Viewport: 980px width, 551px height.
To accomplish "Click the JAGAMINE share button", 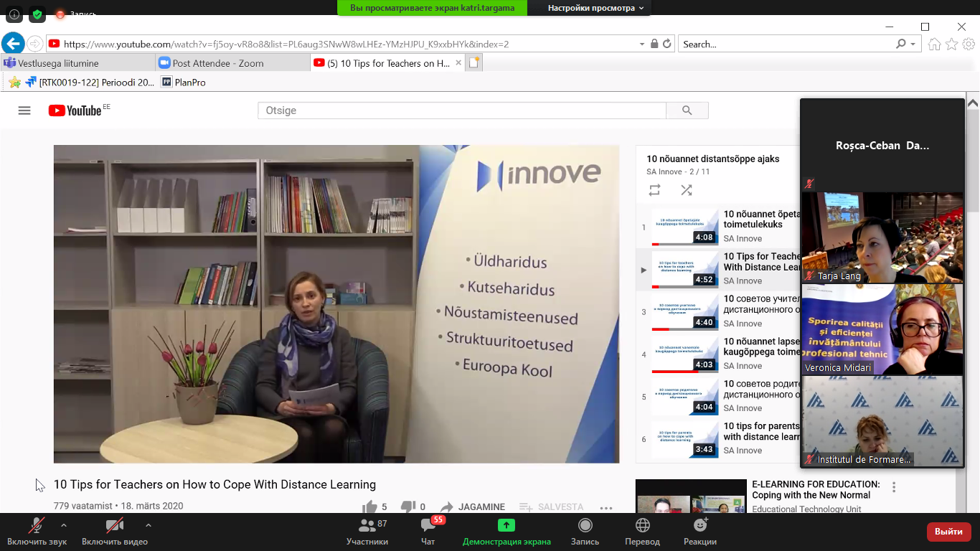I will [472, 507].
